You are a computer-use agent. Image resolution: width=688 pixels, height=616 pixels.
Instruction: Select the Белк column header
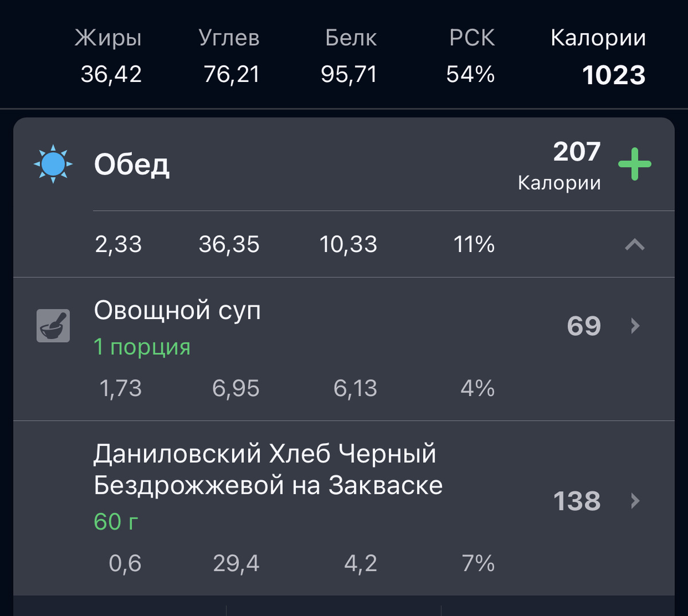(351, 38)
